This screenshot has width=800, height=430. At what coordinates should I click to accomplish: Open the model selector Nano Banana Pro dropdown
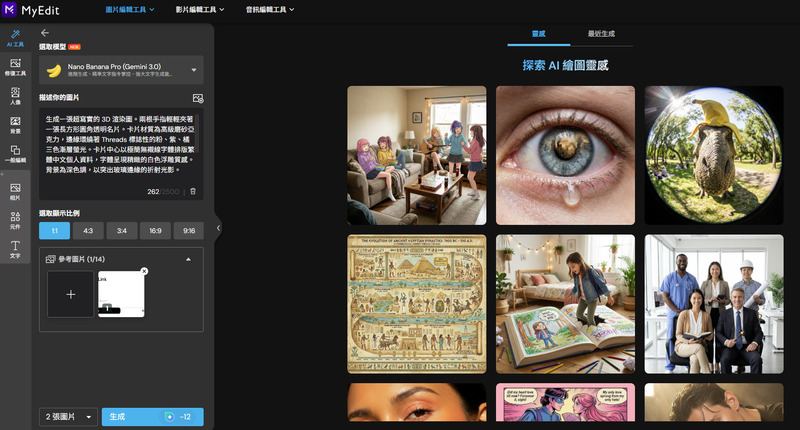tap(121, 70)
